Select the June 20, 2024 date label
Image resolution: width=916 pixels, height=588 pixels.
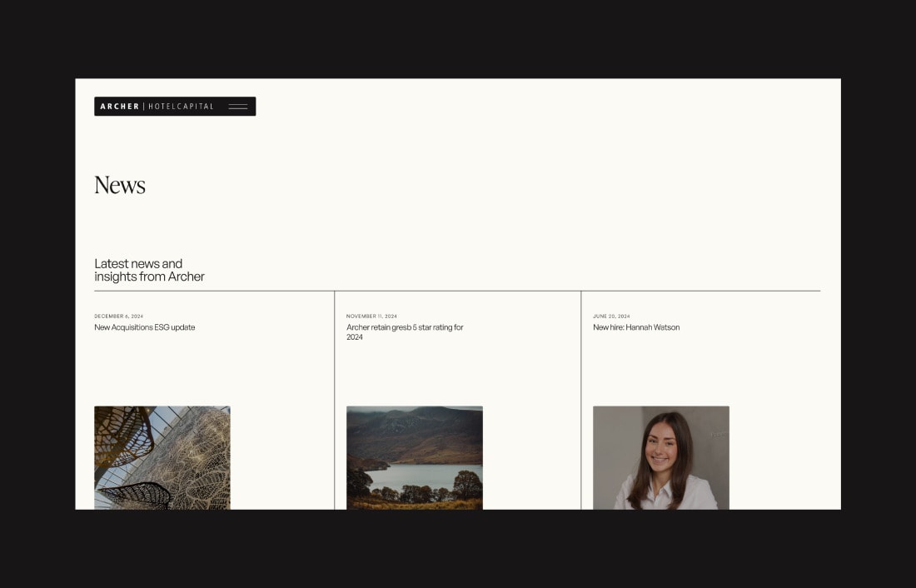611,316
